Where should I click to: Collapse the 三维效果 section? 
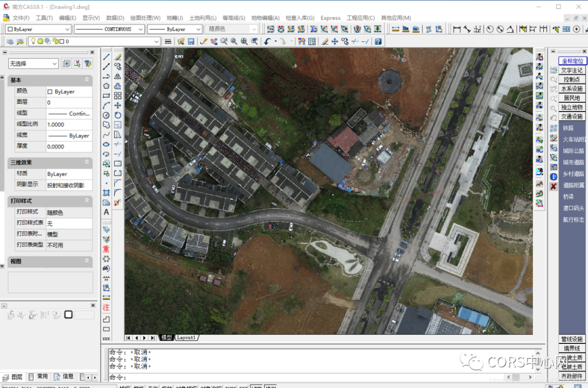87,162
